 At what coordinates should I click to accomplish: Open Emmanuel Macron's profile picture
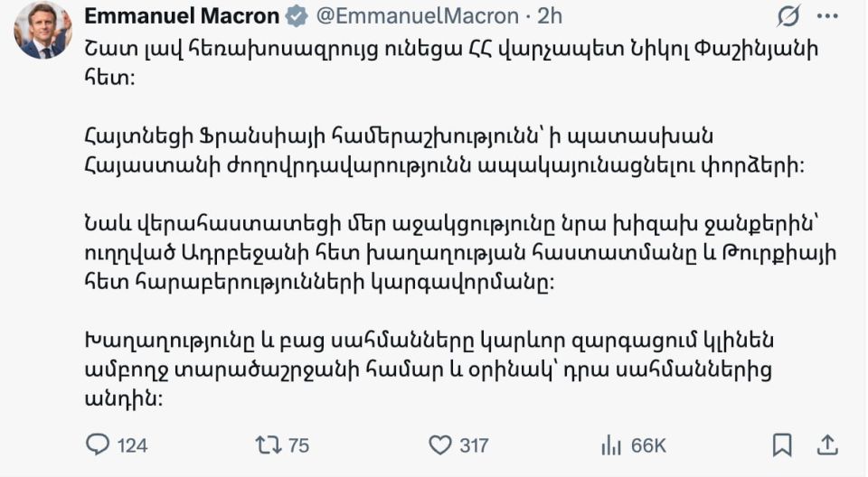click(42, 30)
